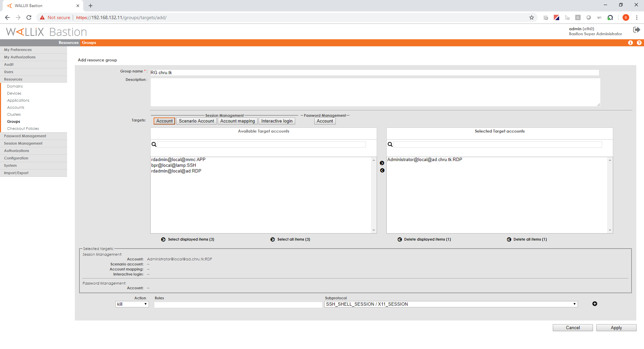The image size is (644, 349).
Task: Move selected account right with arrow icon
Action: click(382, 163)
